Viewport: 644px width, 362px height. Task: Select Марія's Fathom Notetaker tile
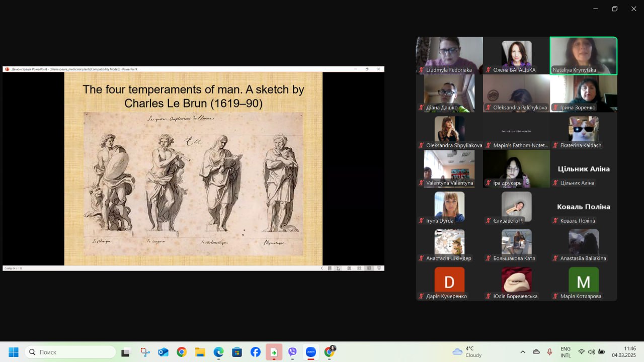click(x=516, y=131)
